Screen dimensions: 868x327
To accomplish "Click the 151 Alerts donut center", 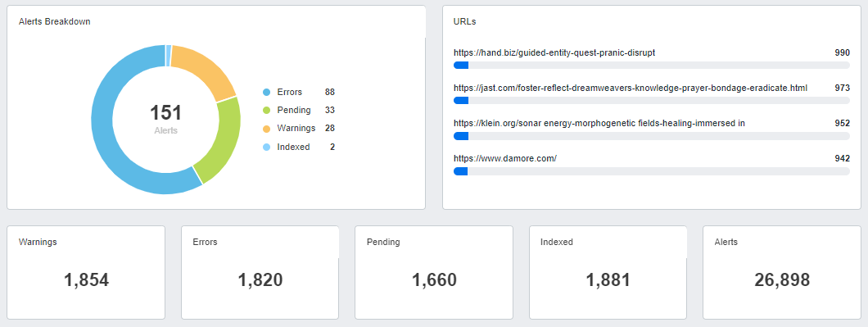I will coord(166,119).
